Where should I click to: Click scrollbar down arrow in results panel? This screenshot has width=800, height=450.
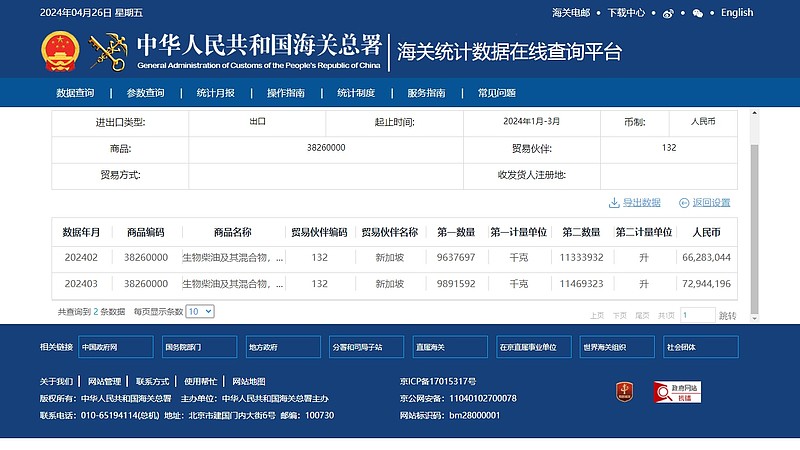click(754, 318)
